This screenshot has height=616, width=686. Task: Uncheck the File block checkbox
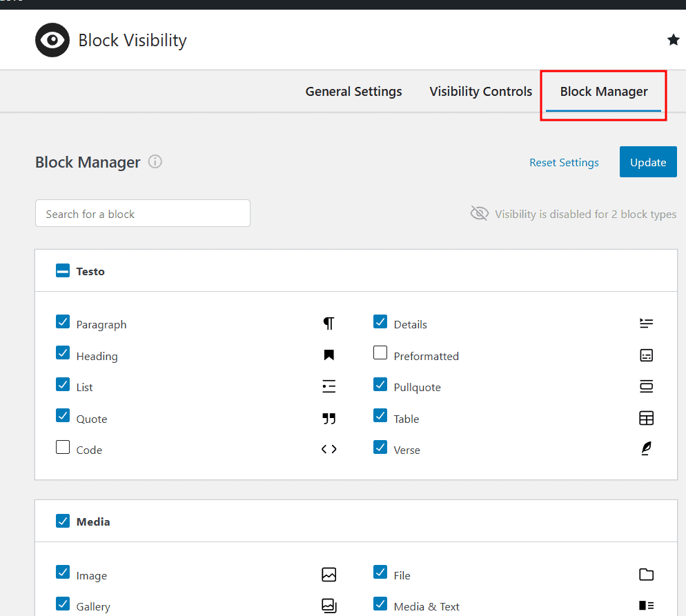point(380,572)
